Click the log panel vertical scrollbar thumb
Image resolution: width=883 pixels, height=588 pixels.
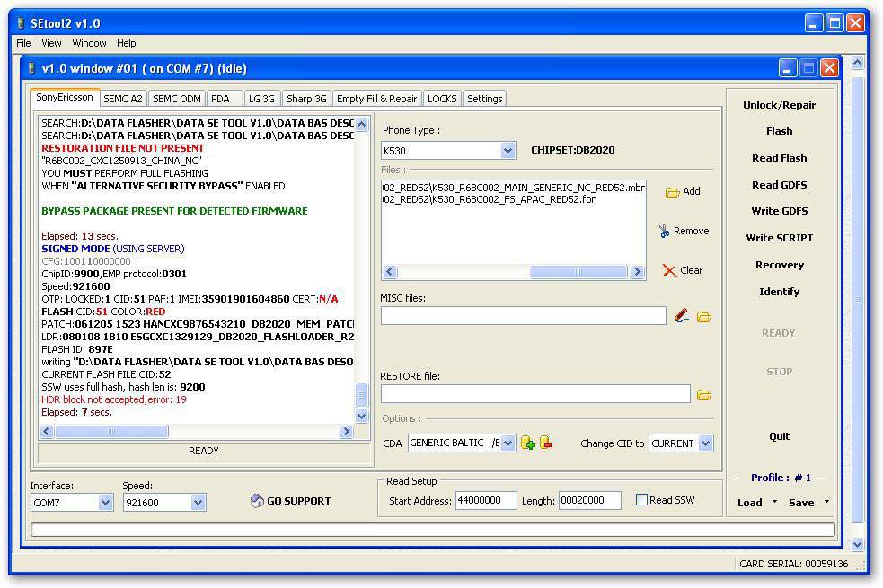point(361,396)
